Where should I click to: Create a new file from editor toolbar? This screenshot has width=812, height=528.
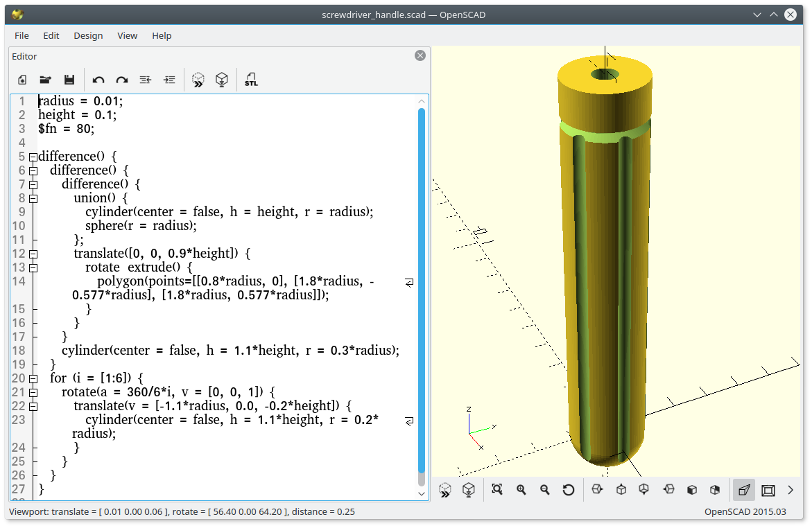pos(21,80)
